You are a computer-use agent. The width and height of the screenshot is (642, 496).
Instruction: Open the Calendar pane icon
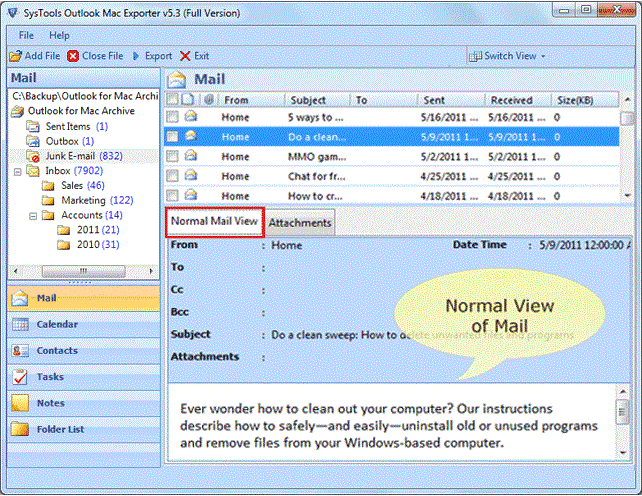tap(20, 324)
